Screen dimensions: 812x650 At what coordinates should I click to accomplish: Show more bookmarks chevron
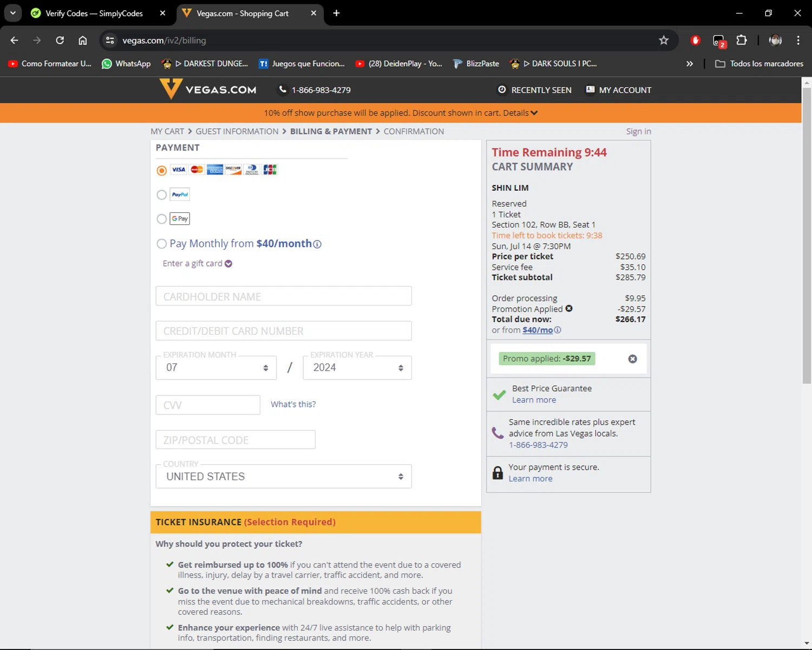click(x=690, y=63)
